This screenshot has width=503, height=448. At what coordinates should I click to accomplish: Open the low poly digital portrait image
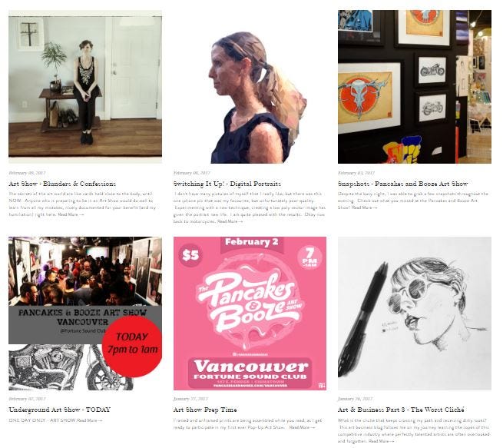(250, 87)
